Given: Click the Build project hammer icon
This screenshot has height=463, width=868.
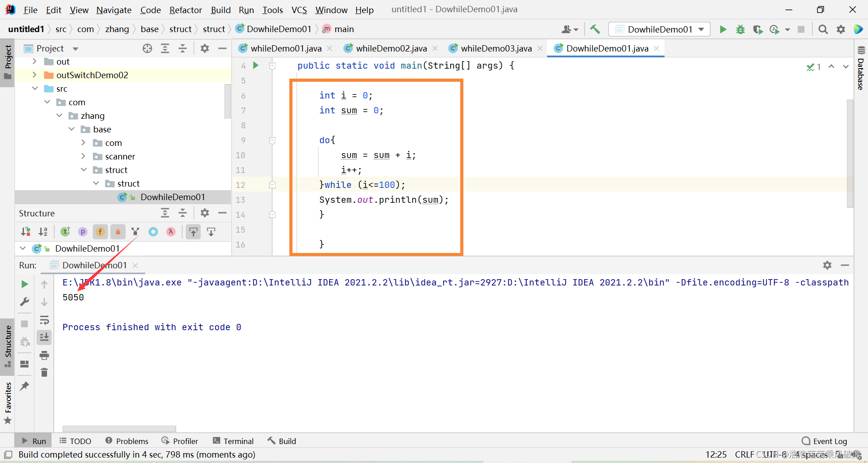Looking at the screenshot, I should pyautogui.click(x=595, y=29).
